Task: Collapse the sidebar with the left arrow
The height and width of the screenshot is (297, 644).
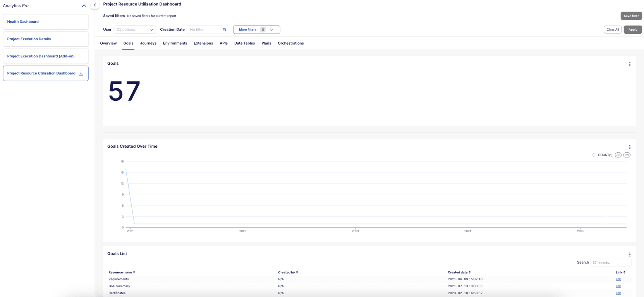Action: click(95, 5)
